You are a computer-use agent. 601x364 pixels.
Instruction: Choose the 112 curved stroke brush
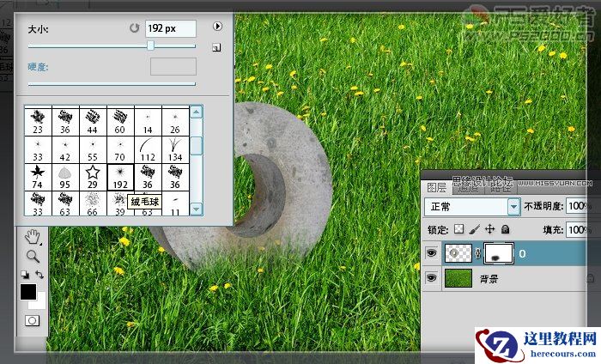click(x=148, y=149)
